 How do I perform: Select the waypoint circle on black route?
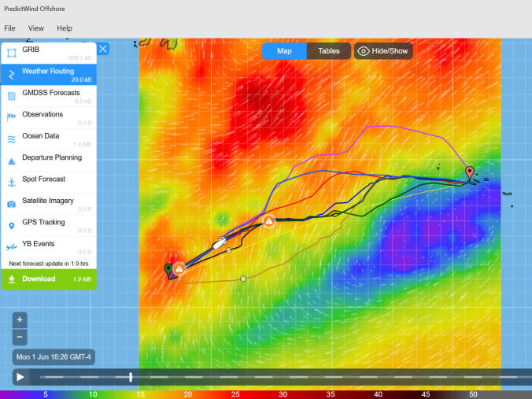point(229,250)
